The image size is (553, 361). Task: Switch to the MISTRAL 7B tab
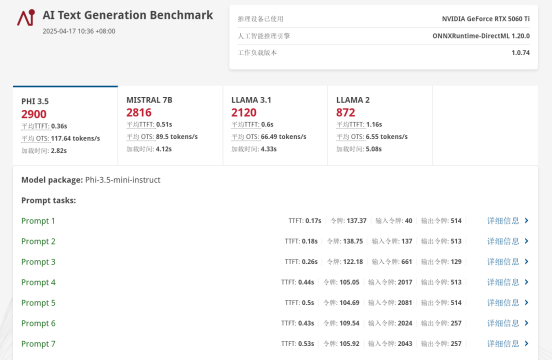pos(170,125)
